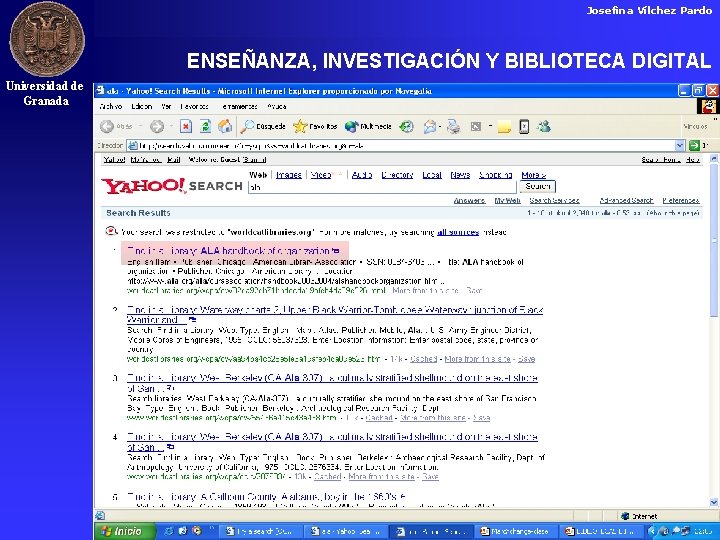Screen dimensions: 720x540
Task: Open the Upper Black Warrior-Tombigbee Waterway result
Action: [x=335, y=315]
